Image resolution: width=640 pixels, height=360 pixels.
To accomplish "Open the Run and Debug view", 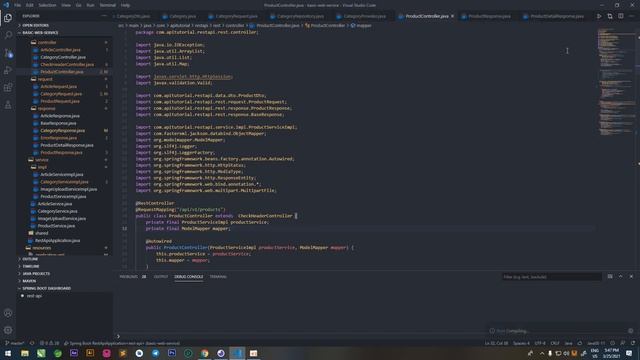I will (8, 70).
